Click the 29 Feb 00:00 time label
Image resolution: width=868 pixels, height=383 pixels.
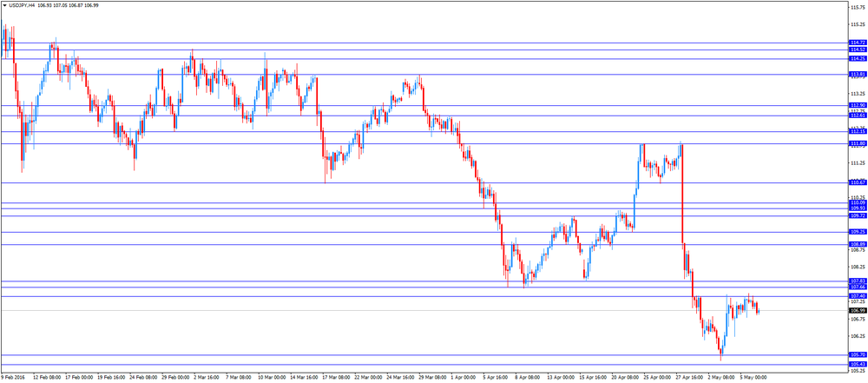tap(176, 378)
